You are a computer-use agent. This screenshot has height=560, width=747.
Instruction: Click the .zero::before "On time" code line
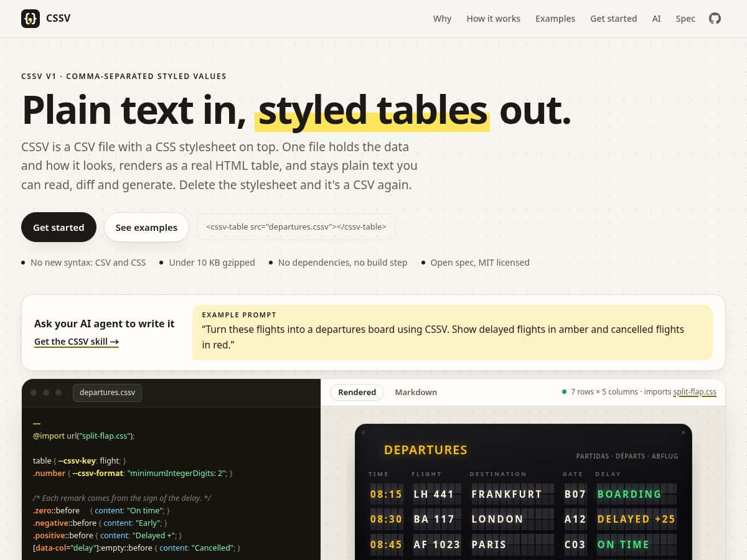(101, 510)
